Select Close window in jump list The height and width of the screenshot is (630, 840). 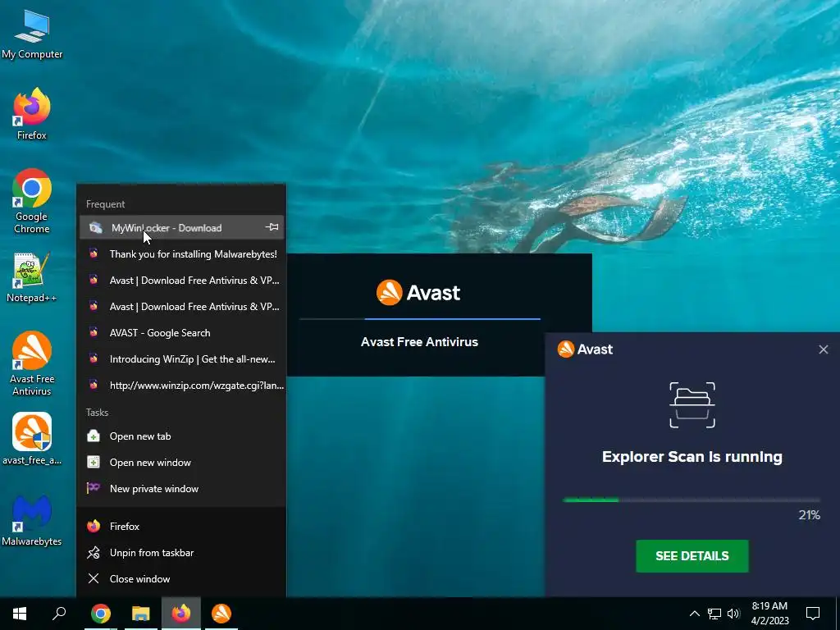pyautogui.click(x=181, y=578)
